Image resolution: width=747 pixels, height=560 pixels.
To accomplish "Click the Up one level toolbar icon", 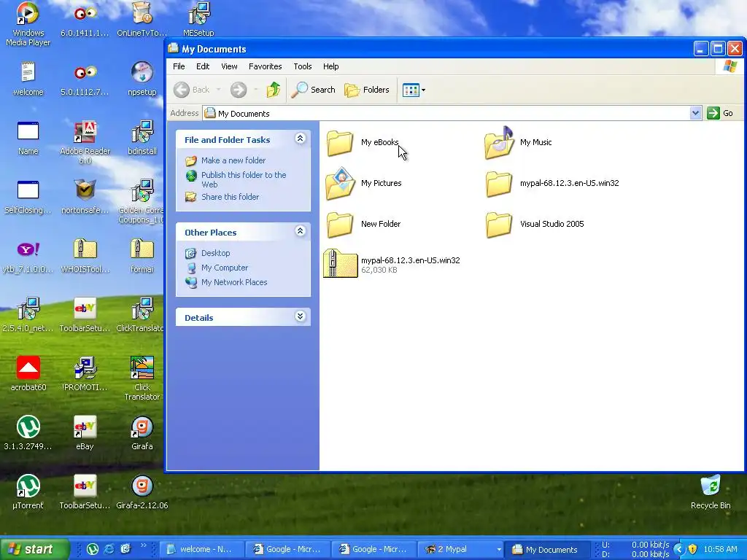I will (x=274, y=90).
